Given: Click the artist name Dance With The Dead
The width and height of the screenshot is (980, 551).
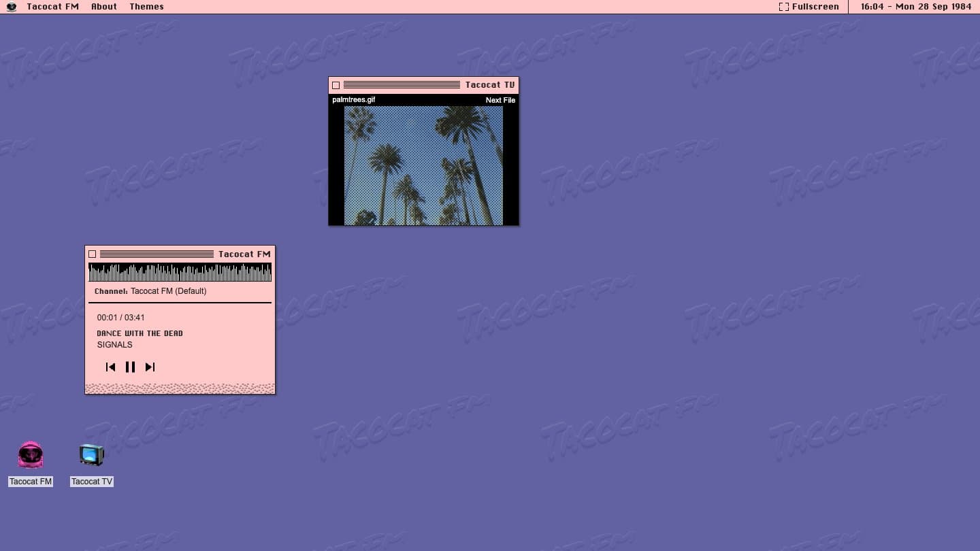Looking at the screenshot, I should pyautogui.click(x=140, y=333).
